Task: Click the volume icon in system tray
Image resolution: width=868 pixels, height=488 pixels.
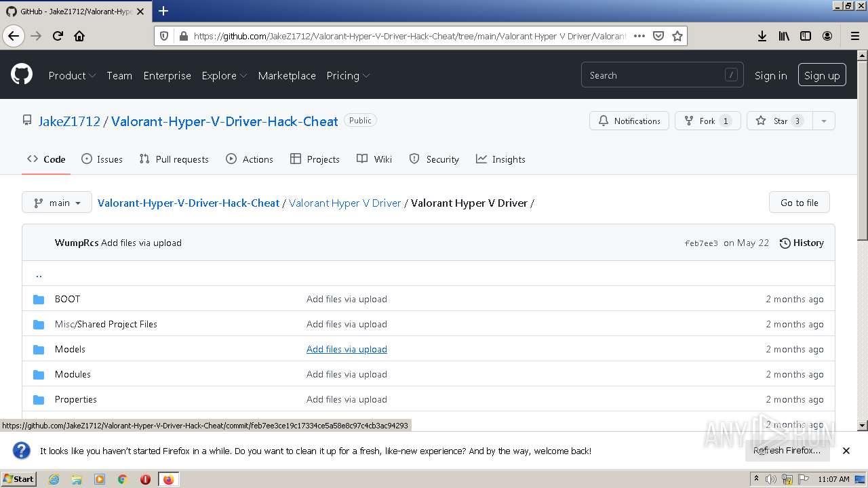Action: [x=770, y=479]
